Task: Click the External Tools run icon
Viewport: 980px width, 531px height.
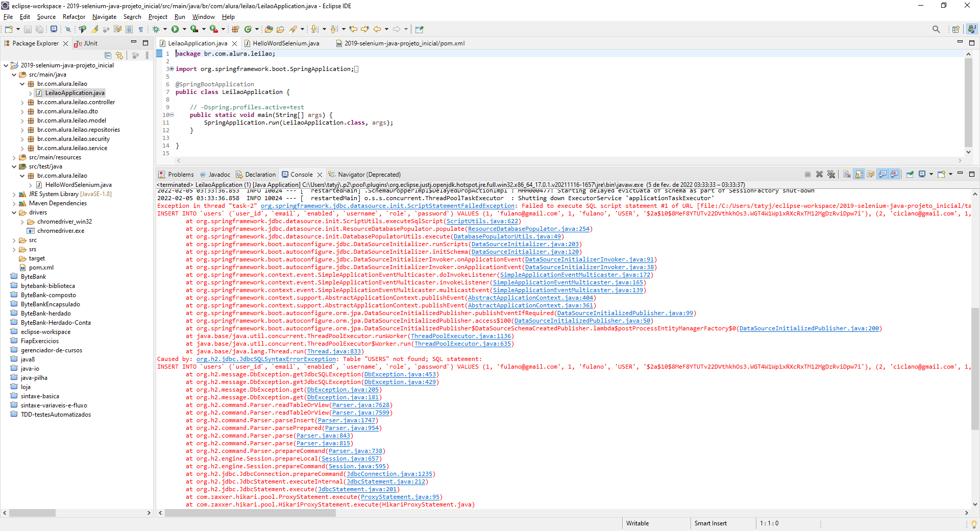Action: click(213, 29)
